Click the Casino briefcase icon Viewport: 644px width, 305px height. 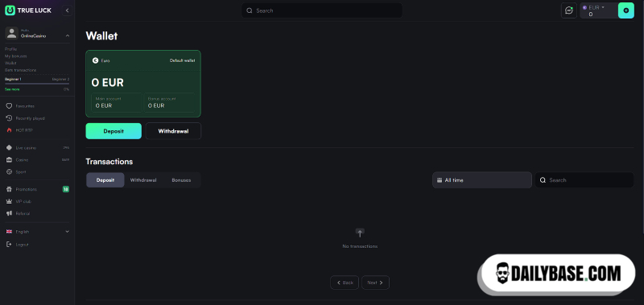click(9, 159)
